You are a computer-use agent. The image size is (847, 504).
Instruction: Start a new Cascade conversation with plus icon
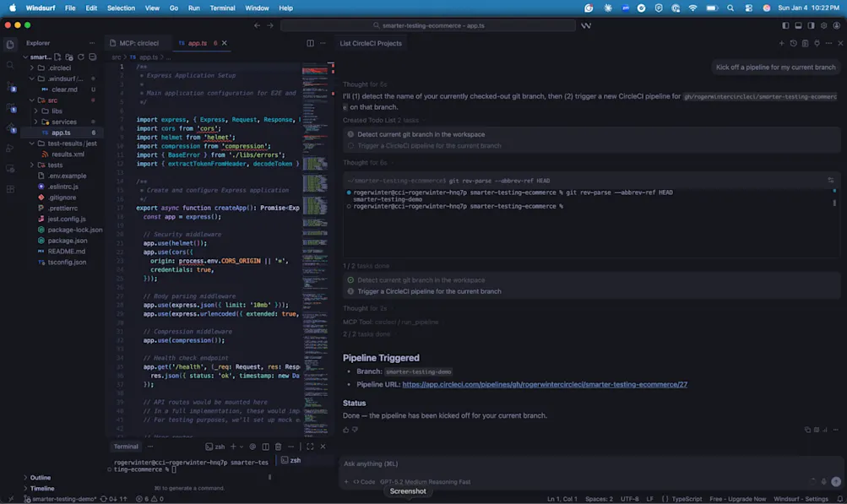pyautogui.click(x=781, y=43)
